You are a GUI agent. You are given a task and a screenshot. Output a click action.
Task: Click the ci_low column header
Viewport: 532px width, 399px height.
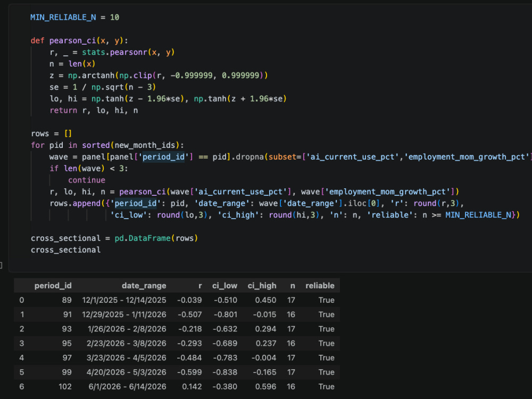[225, 286]
